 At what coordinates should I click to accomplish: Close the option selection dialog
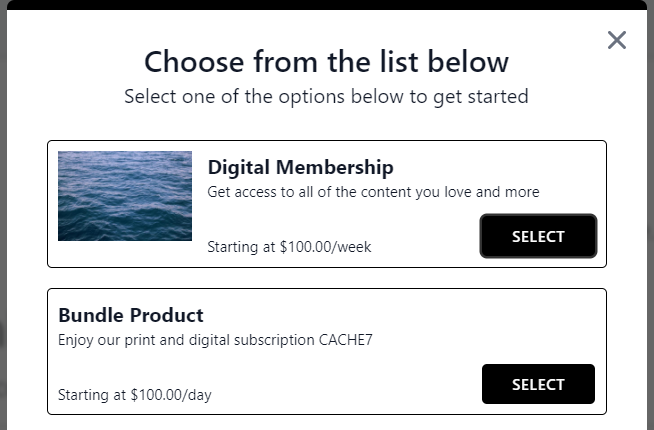tap(617, 40)
